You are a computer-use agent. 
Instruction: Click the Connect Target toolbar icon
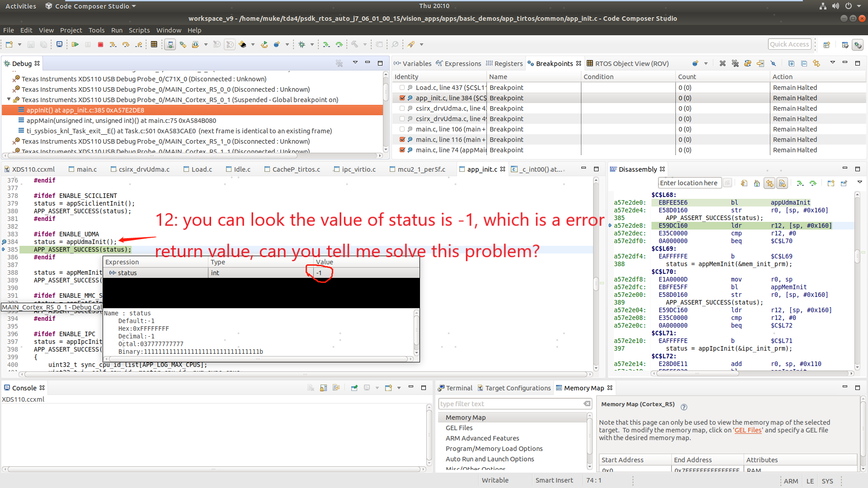click(x=170, y=44)
